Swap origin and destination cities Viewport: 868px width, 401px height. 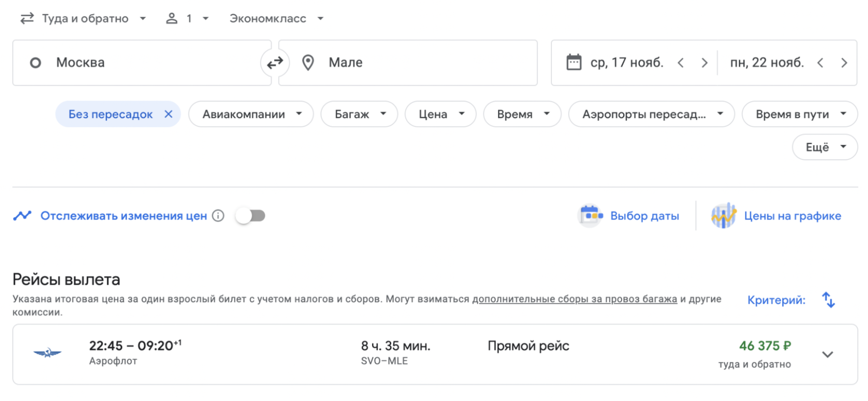click(x=275, y=63)
